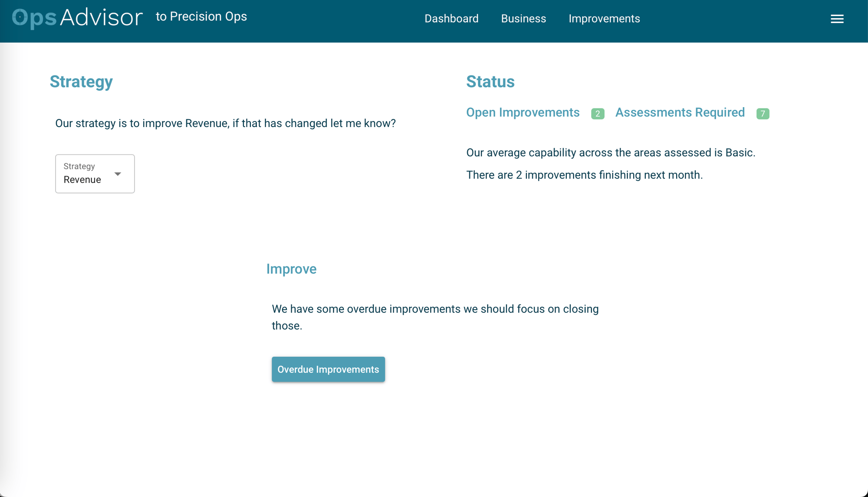This screenshot has height=497, width=868.
Task: Toggle the Open Improvements view
Action: pos(523,113)
